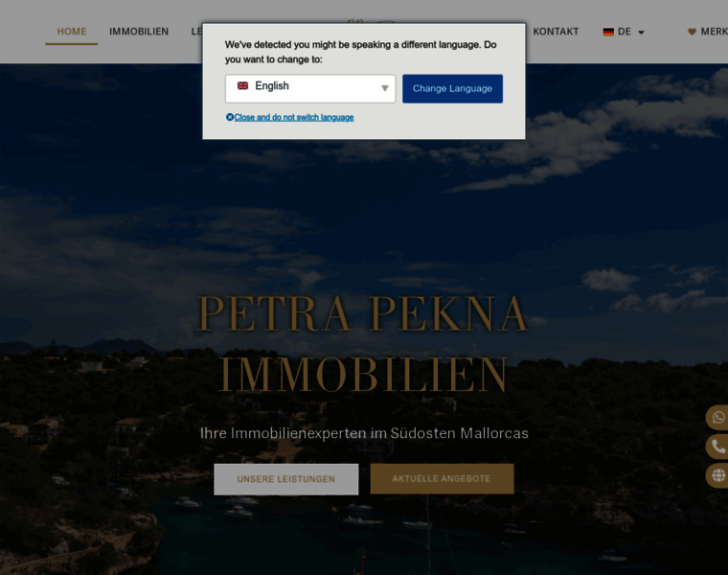The image size is (728, 575).
Task: Click the German flag icon in navbar
Action: click(608, 32)
